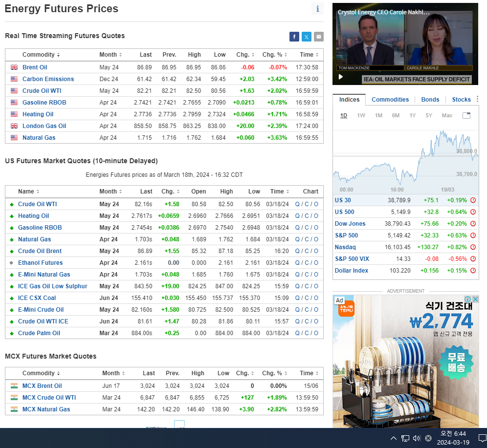Open the Nasdaq index link
487x448 pixels.
click(345, 247)
